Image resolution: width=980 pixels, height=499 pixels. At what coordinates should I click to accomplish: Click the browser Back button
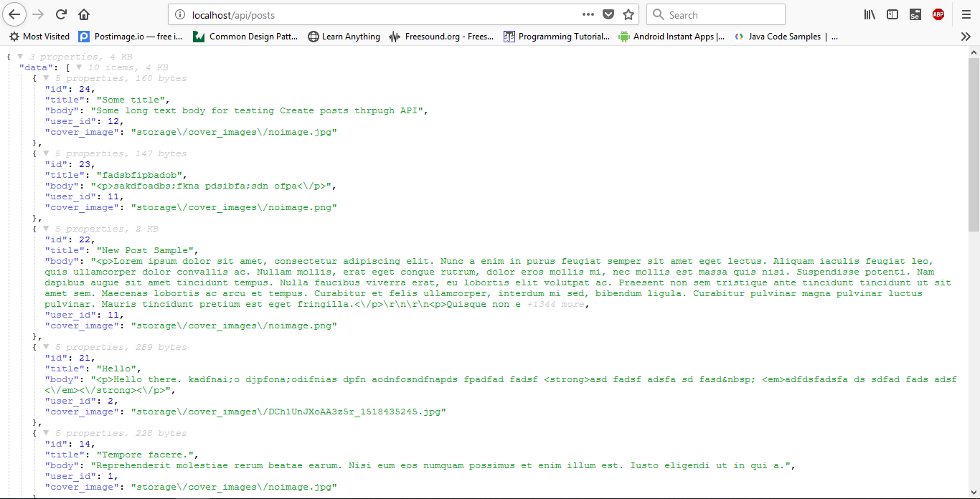pyautogui.click(x=15, y=14)
